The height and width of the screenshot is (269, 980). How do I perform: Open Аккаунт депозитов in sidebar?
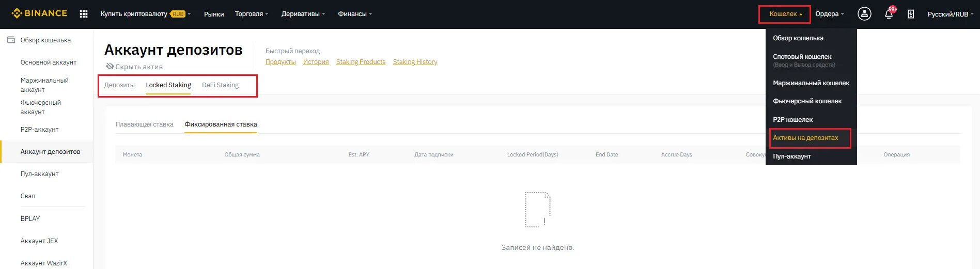[x=50, y=151]
